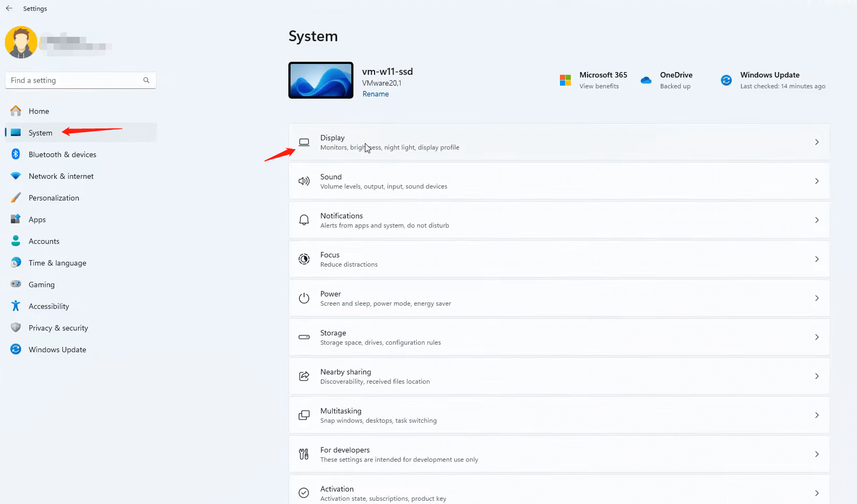Expand Display settings via its chevron
The image size is (857, 504).
pos(816,142)
